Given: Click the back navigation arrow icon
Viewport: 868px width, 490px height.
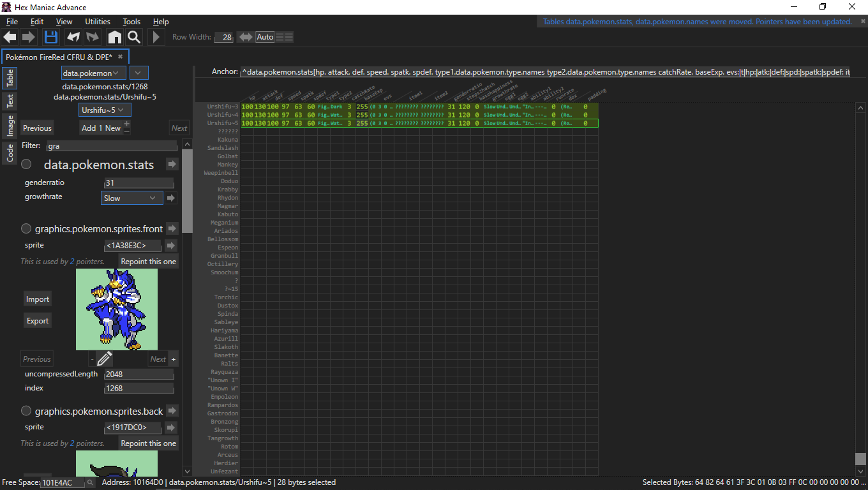Looking at the screenshot, I should (10, 37).
